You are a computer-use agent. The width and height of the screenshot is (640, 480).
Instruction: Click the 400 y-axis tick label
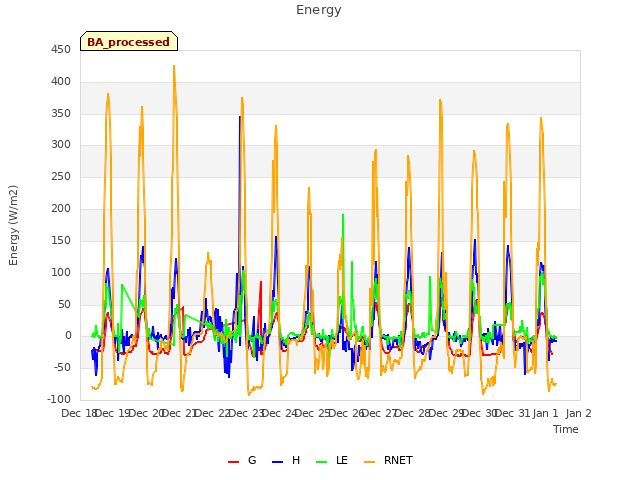tap(61, 82)
